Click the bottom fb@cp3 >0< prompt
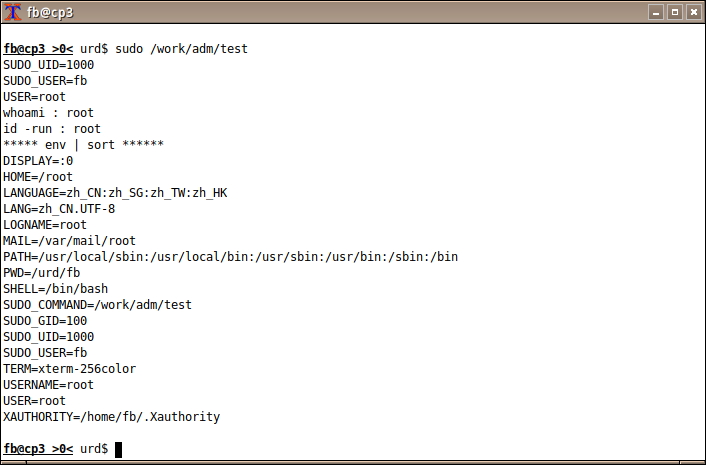The width and height of the screenshot is (706, 465). 38,449
